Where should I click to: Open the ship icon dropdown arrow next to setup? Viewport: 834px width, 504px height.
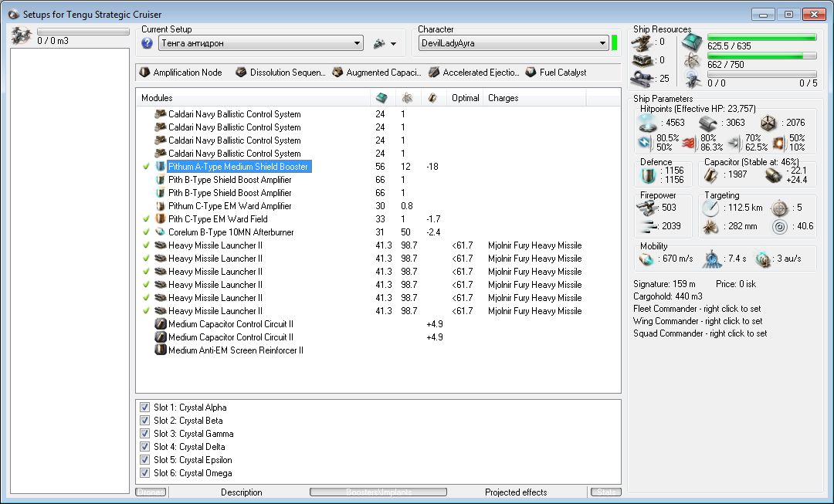pos(394,44)
